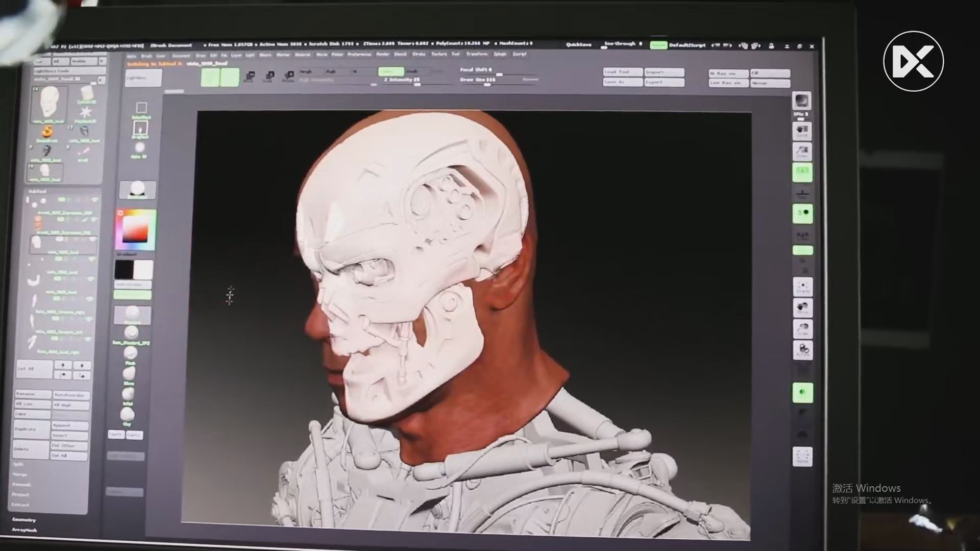The height and width of the screenshot is (551, 980).
Task: Select the Frame view icon
Action: [x=802, y=287]
